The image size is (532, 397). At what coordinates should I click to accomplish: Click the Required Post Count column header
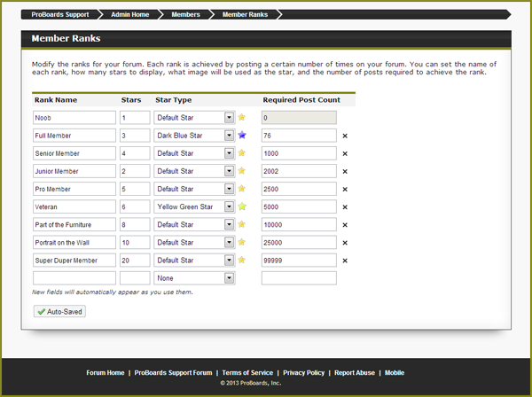[301, 100]
